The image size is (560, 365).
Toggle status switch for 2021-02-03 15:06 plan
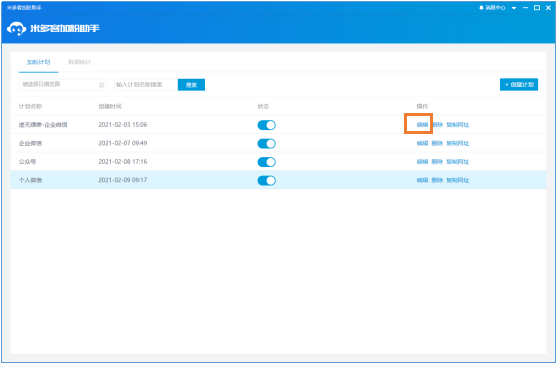(x=266, y=125)
